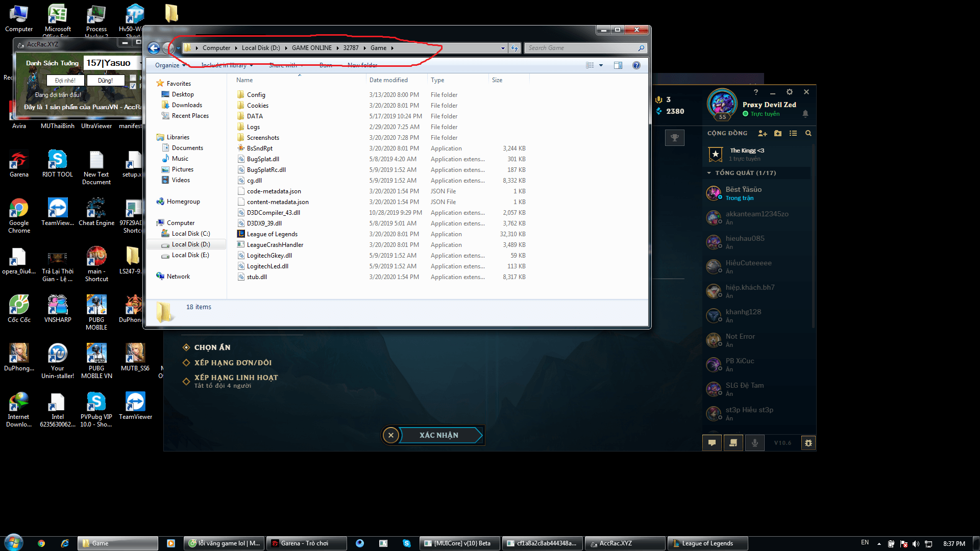Viewport: 980px width, 551px height.
Task: Click Burn in the Explorer toolbar
Action: coord(326,65)
